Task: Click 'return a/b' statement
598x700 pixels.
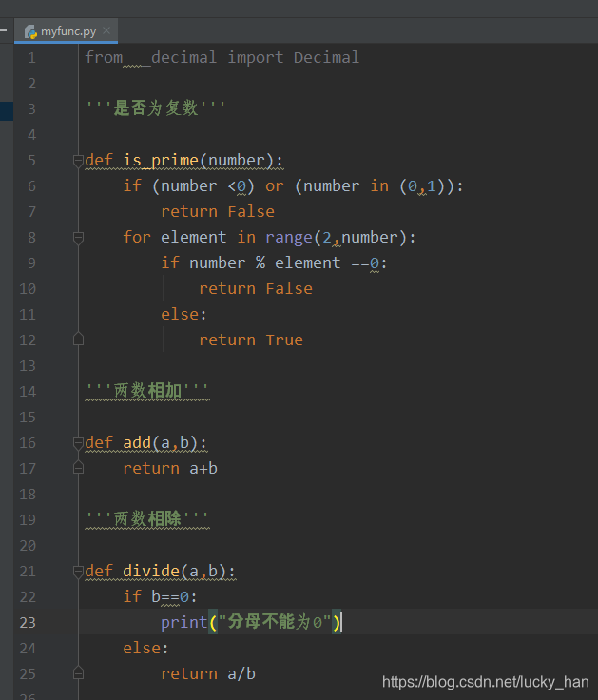Action: [x=208, y=673]
